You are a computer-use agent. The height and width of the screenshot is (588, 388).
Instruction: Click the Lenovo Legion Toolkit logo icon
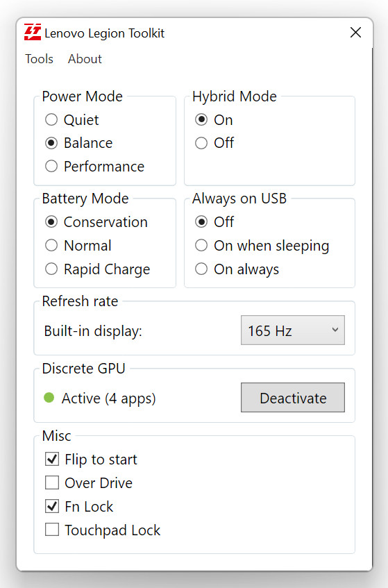(x=33, y=32)
